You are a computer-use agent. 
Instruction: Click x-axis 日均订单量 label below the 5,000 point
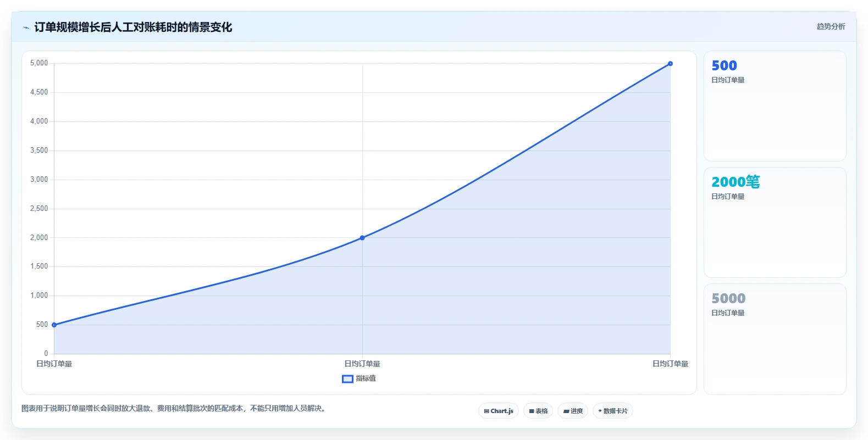(x=670, y=364)
